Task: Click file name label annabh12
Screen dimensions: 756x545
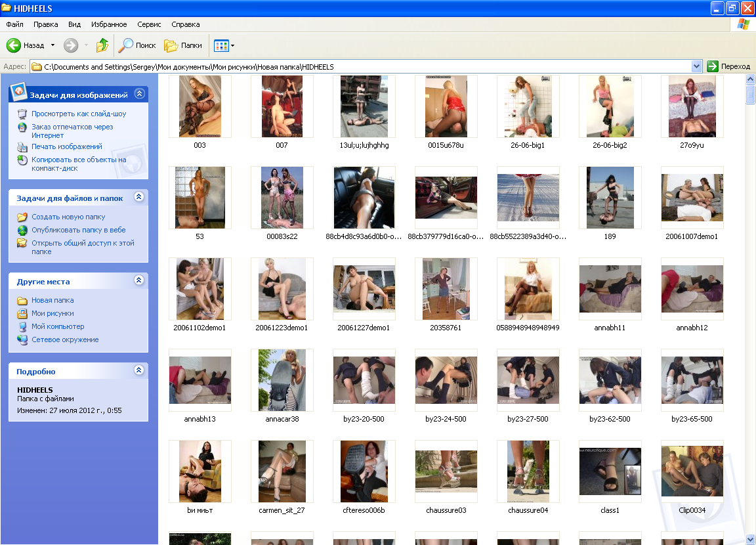Action: coord(692,328)
